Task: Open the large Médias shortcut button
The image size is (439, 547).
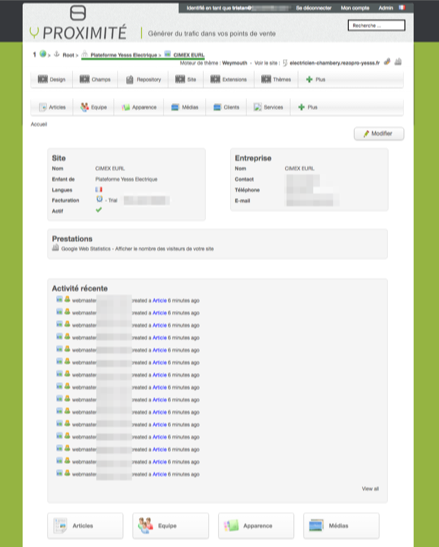Action: 341,526
